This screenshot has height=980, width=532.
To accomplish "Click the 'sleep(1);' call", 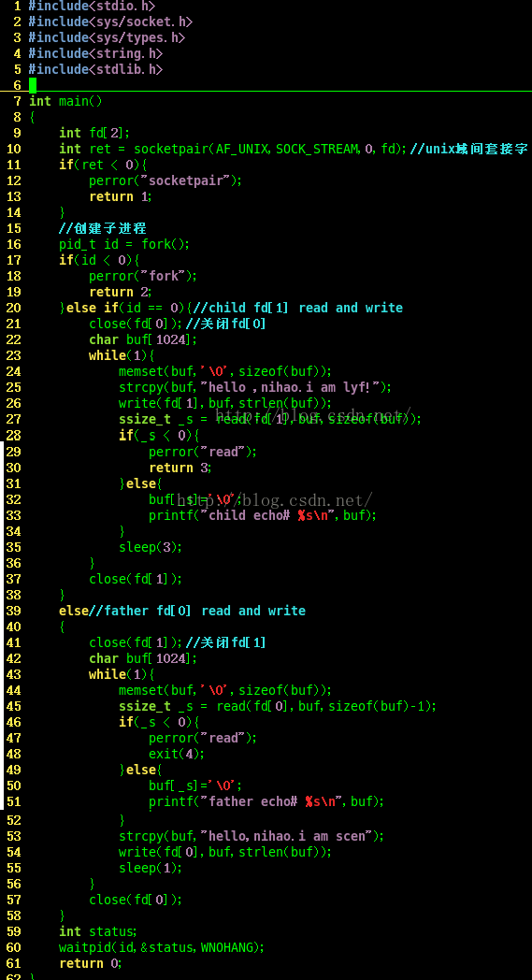I will point(151,868).
